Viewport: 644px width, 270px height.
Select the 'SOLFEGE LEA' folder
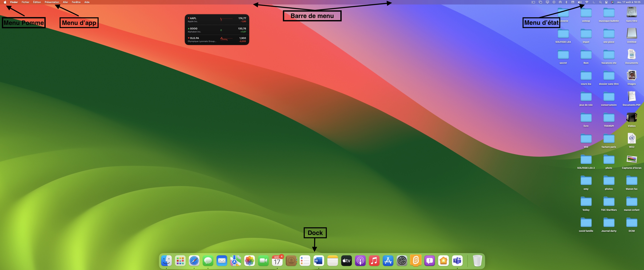pyautogui.click(x=563, y=35)
